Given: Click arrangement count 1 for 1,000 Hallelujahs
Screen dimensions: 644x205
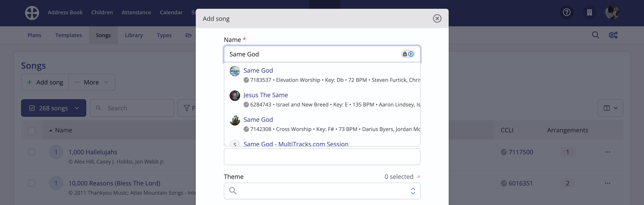Looking at the screenshot, I should coord(567,152).
